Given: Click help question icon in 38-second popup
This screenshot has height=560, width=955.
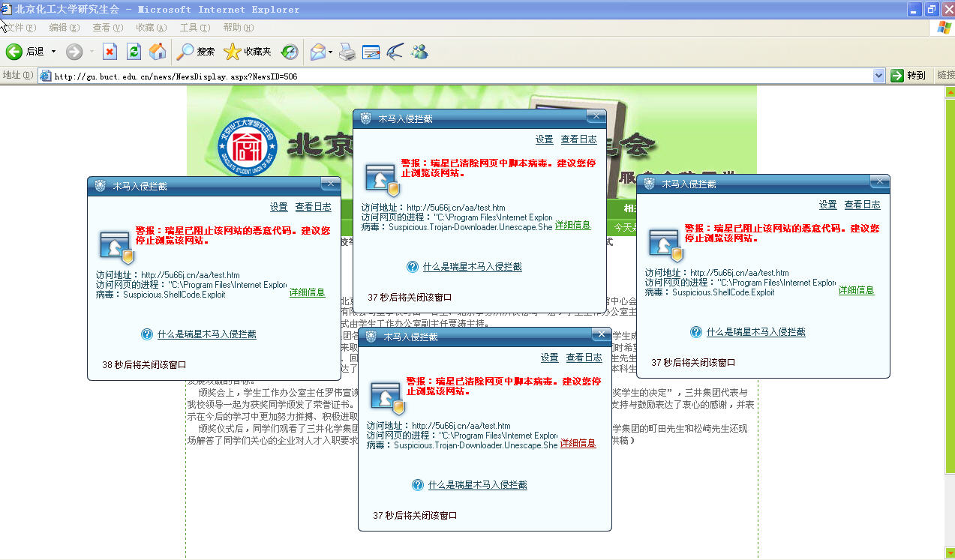Looking at the screenshot, I should [x=147, y=334].
